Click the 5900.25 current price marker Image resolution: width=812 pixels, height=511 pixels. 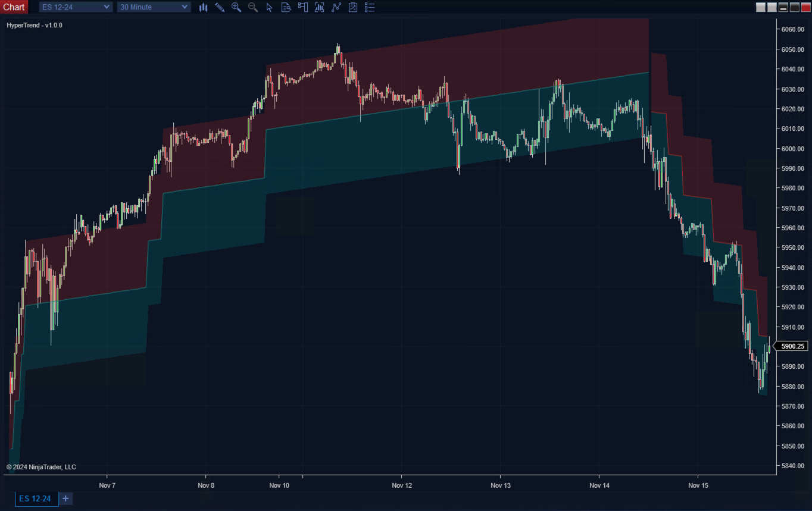(x=792, y=346)
